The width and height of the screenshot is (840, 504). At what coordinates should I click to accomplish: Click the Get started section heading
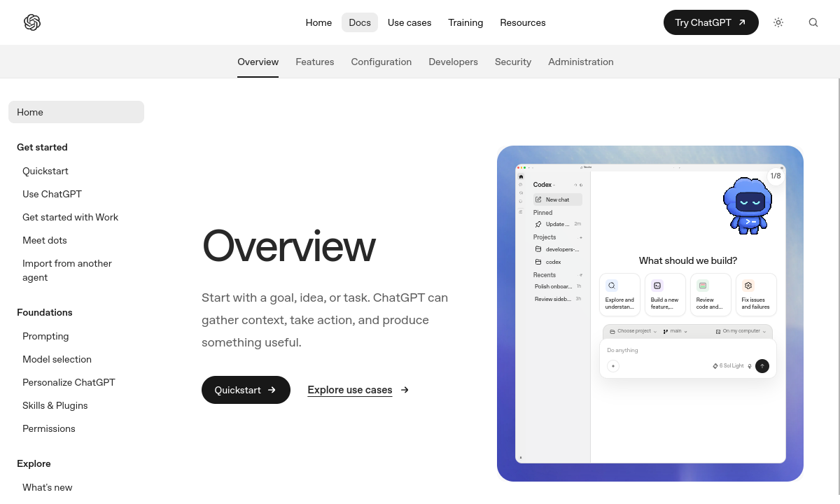[x=42, y=147]
